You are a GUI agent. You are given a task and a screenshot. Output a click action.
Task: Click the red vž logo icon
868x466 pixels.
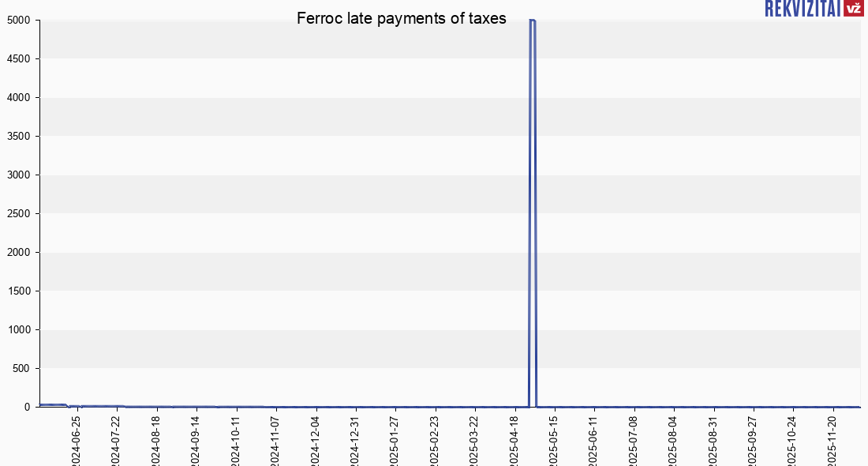click(853, 8)
